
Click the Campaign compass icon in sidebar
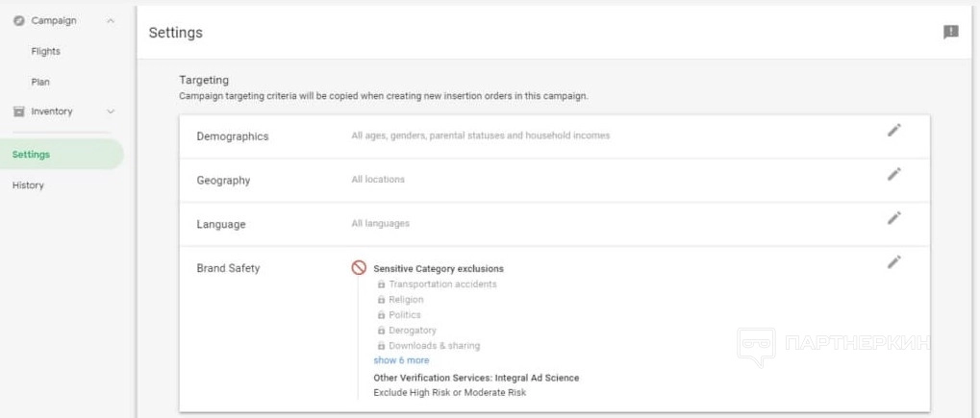[18, 20]
